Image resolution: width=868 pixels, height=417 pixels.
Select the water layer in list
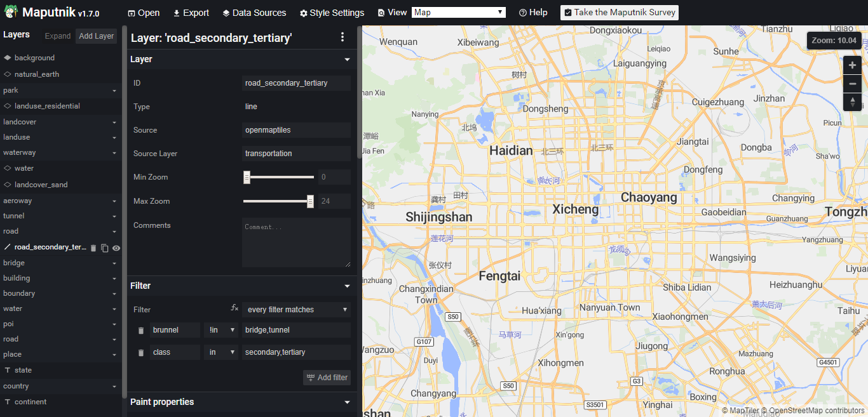click(60, 168)
